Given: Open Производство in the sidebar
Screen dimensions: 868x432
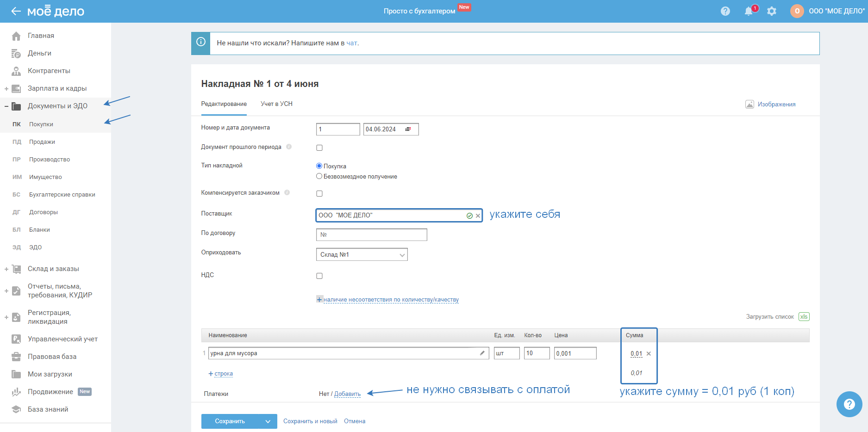Looking at the screenshot, I should point(50,159).
